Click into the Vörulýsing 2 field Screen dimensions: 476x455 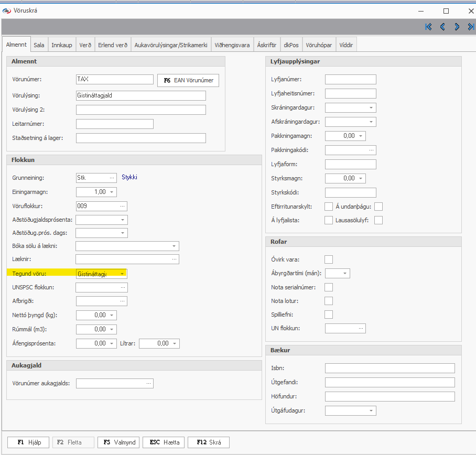(140, 110)
